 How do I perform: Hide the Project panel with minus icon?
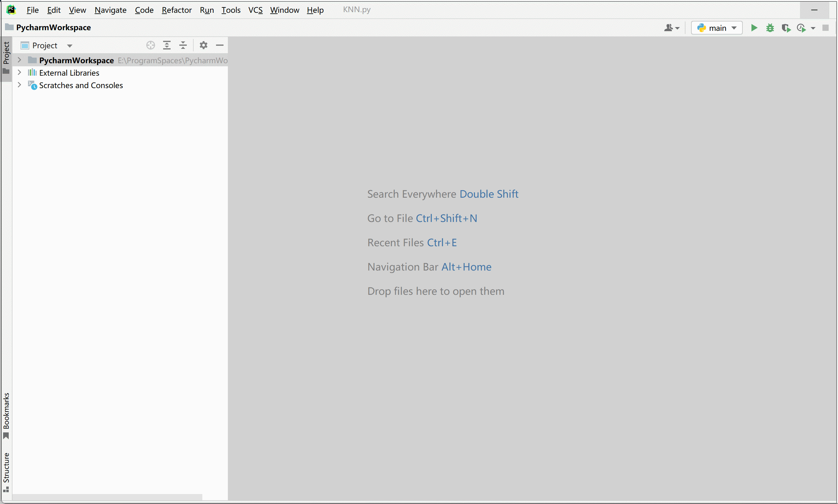pyautogui.click(x=220, y=45)
